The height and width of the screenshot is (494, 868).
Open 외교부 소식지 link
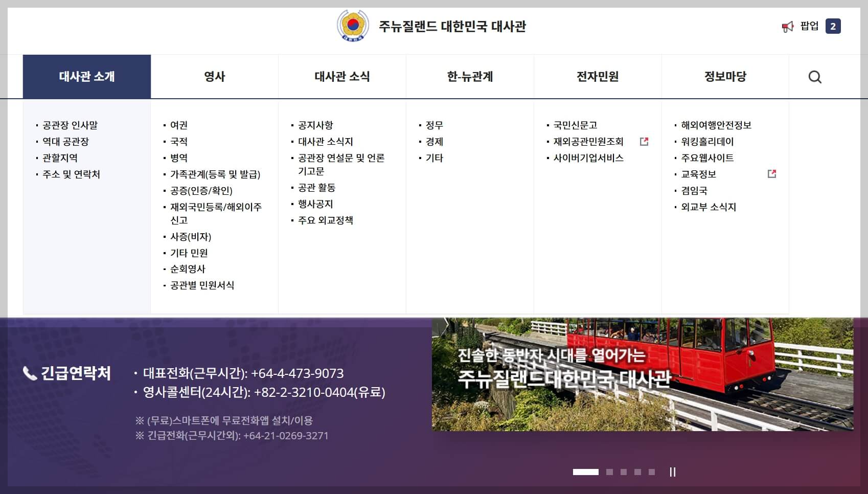click(709, 207)
